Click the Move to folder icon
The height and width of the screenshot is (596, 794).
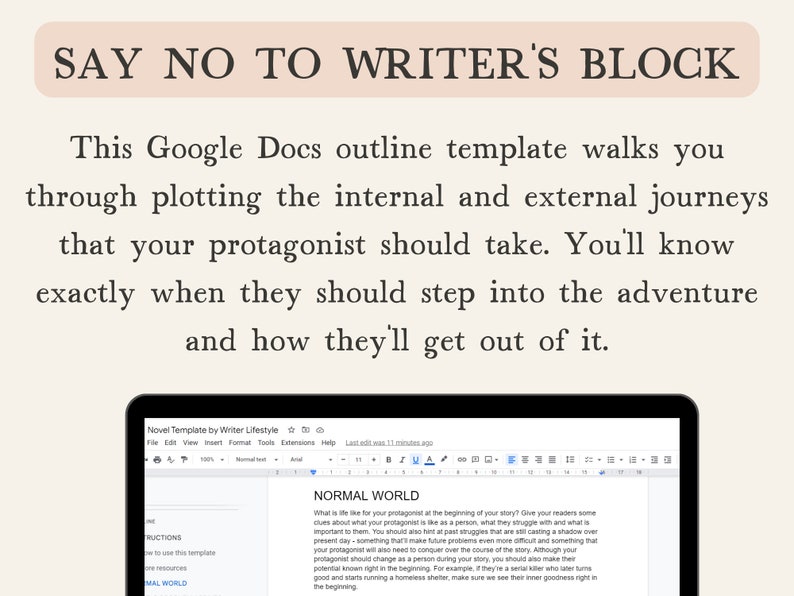pyautogui.click(x=305, y=430)
